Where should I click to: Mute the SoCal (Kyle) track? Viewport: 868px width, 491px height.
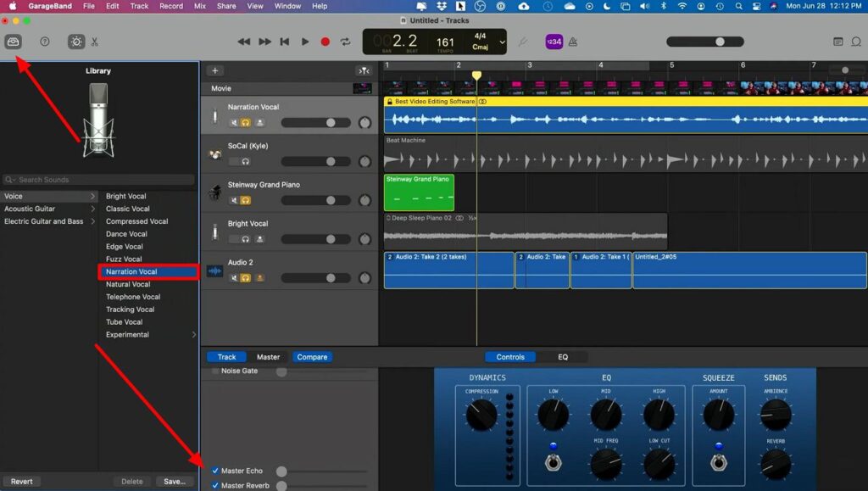(234, 161)
